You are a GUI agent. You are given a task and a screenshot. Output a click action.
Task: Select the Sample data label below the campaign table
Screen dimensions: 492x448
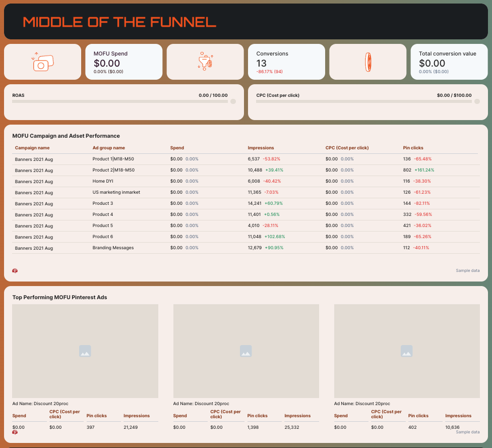click(x=467, y=270)
